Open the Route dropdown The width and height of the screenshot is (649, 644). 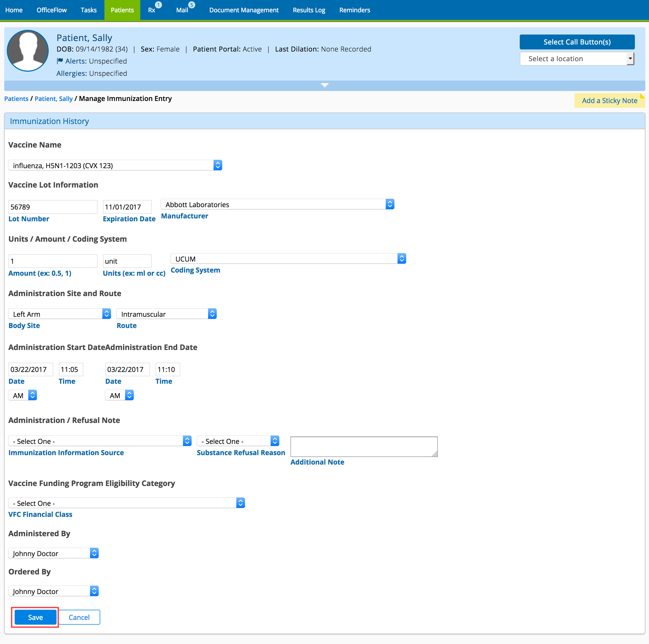pos(166,314)
